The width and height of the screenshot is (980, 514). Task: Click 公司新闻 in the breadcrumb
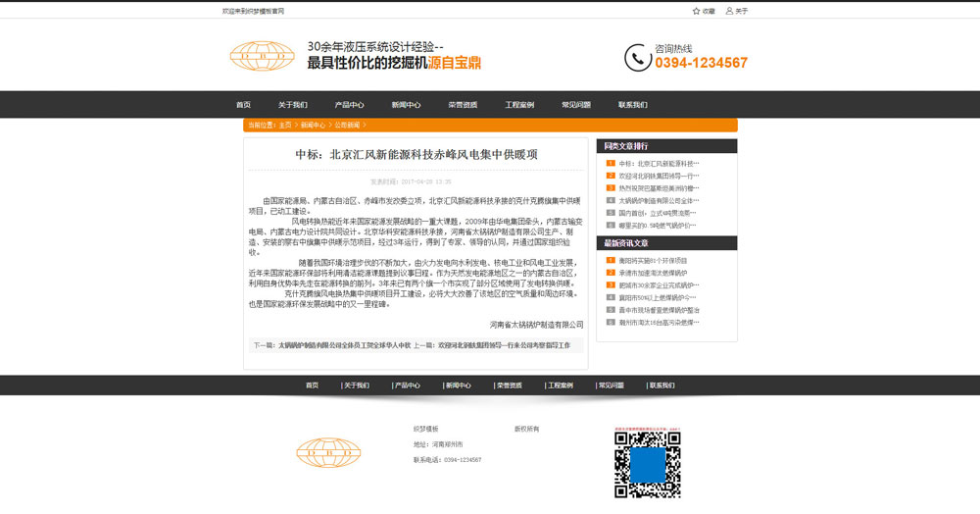[x=347, y=125]
